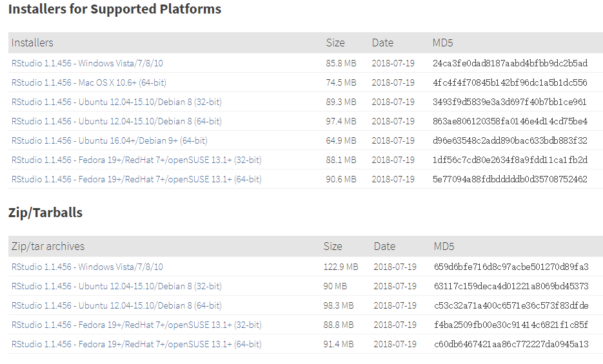Image resolution: width=603 pixels, height=364 pixels.
Task: Open RStudio Windows Vista/7/8/10 installer link
Action: [x=87, y=63]
